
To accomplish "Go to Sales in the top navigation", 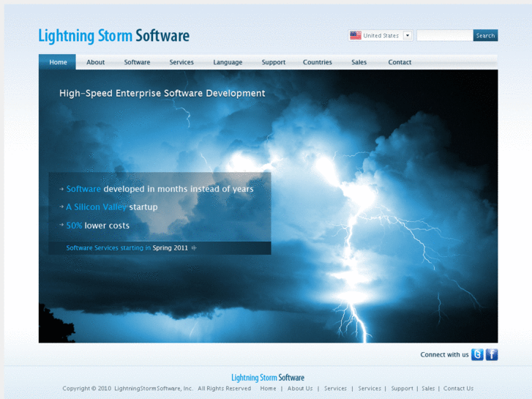I will 359,62.
